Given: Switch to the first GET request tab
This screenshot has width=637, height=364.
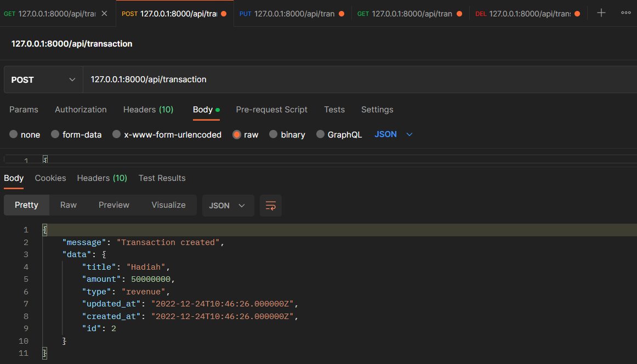Looking at the screenshot, I should click(49, 14).
